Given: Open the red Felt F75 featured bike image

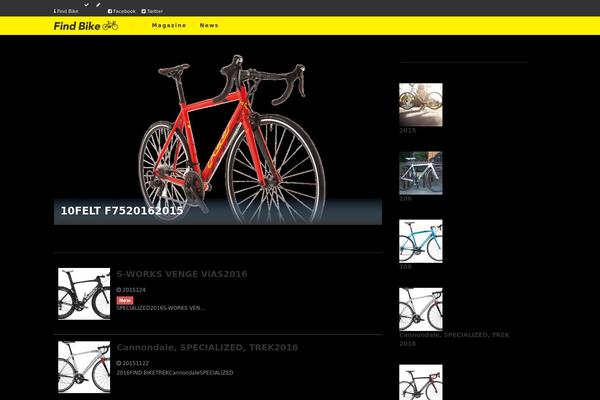Looking at the screenshot, I should coord(218,138).
